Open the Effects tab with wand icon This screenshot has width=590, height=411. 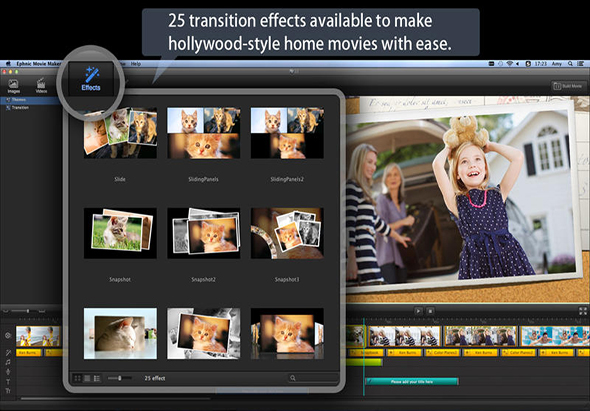(91, 78)
